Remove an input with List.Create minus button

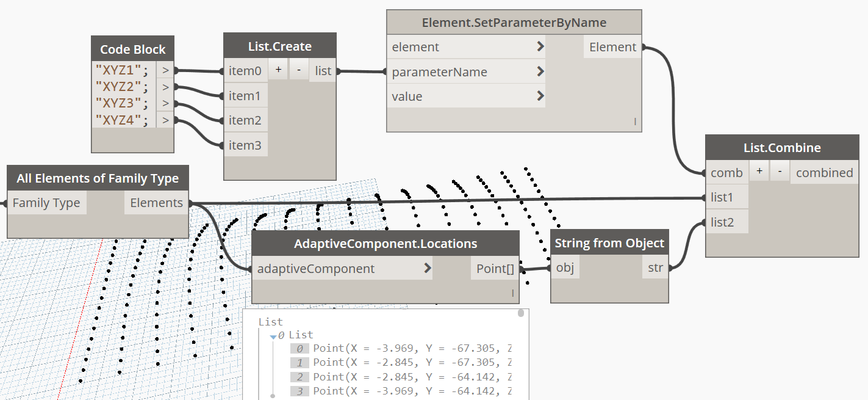point(298,70)
